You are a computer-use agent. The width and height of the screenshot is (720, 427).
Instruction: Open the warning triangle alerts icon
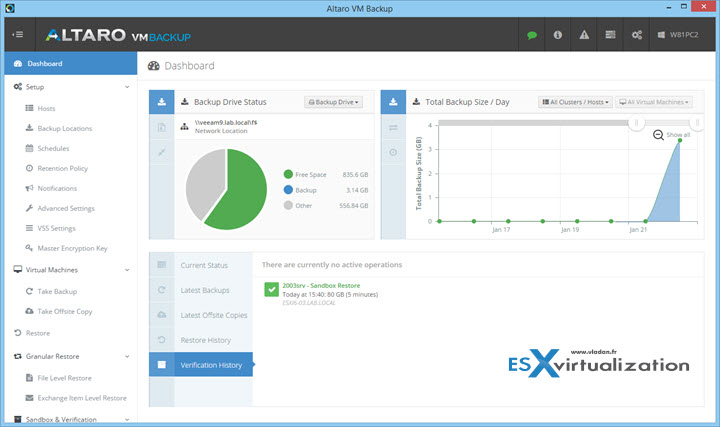tap(584, 35)
